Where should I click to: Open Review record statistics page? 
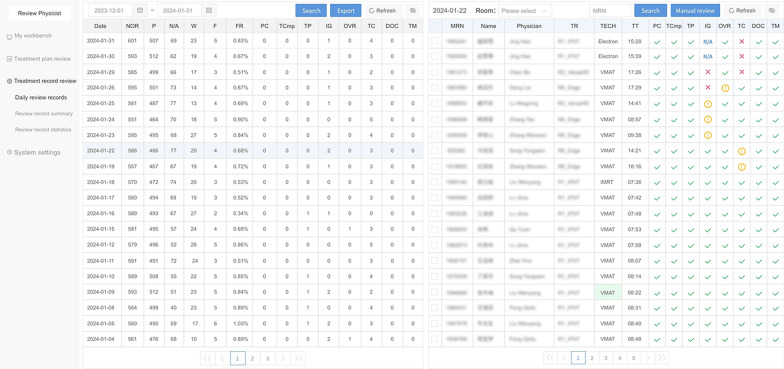point(43,130)
